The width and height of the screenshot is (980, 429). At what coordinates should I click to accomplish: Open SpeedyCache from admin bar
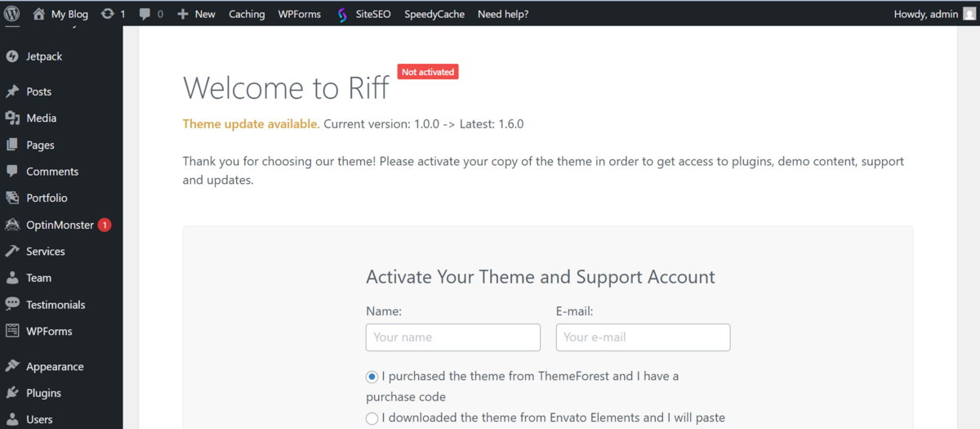point(434,14)
